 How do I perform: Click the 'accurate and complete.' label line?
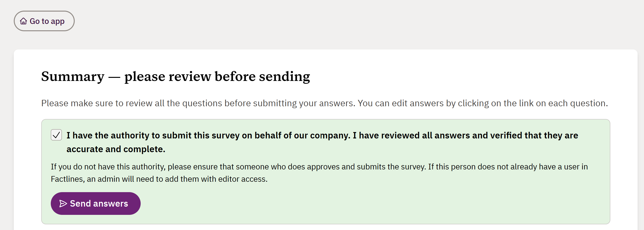coord(116,149)
